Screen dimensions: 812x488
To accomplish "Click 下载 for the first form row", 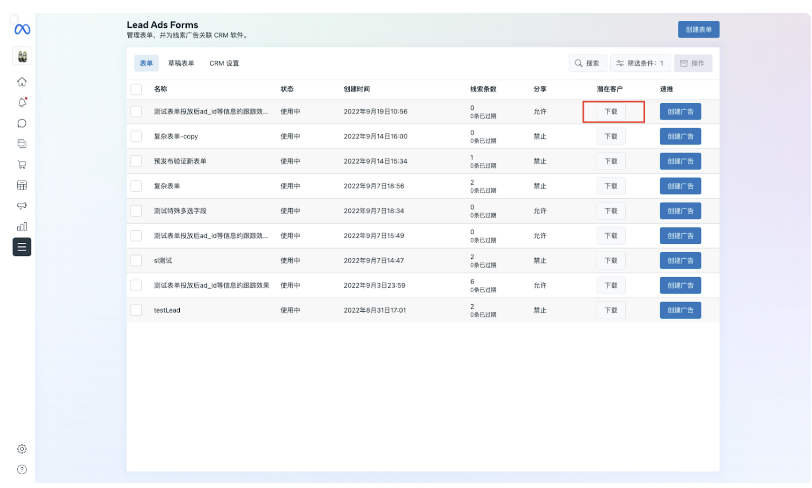I will [x=611, y=111].
